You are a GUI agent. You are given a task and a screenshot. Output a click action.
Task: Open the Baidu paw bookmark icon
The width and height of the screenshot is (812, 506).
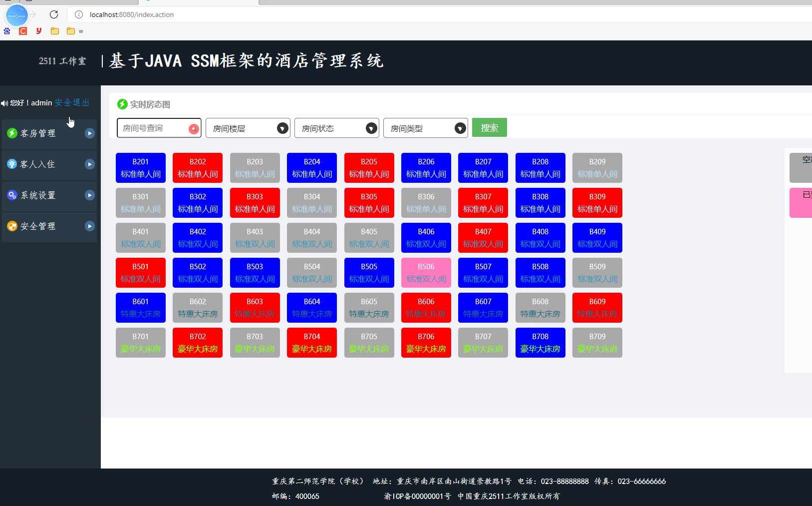point(7,31)
